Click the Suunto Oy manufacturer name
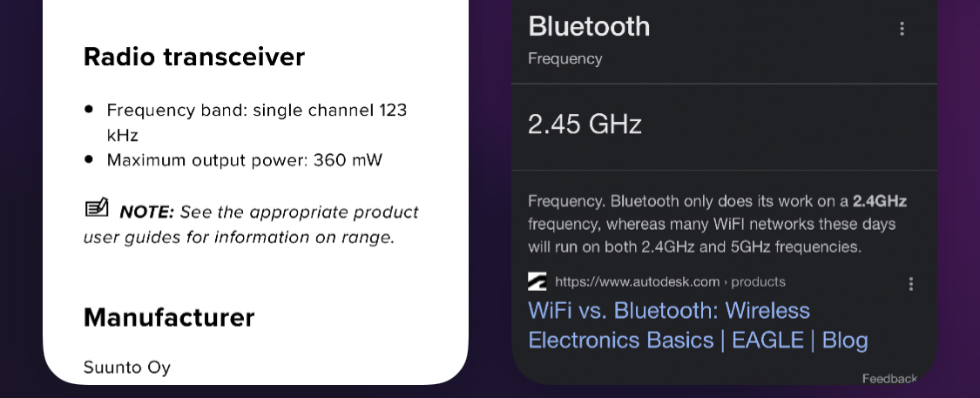The width and height of the screenshot is (980, 398). coord(127,368)
